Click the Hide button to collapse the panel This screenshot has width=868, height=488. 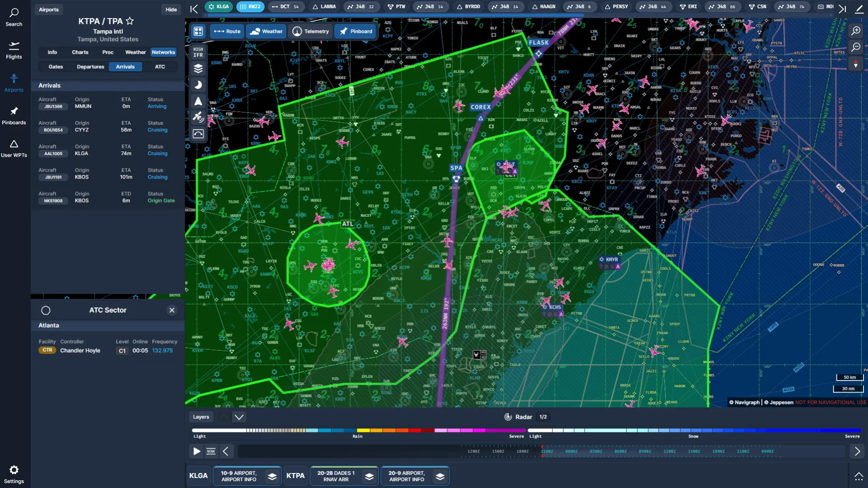(171, 9)
